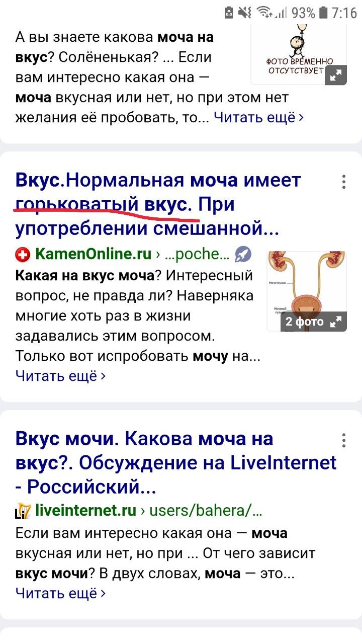Tap the Wi-Fi indicator in status bar
362x644 pixels.
264,12
